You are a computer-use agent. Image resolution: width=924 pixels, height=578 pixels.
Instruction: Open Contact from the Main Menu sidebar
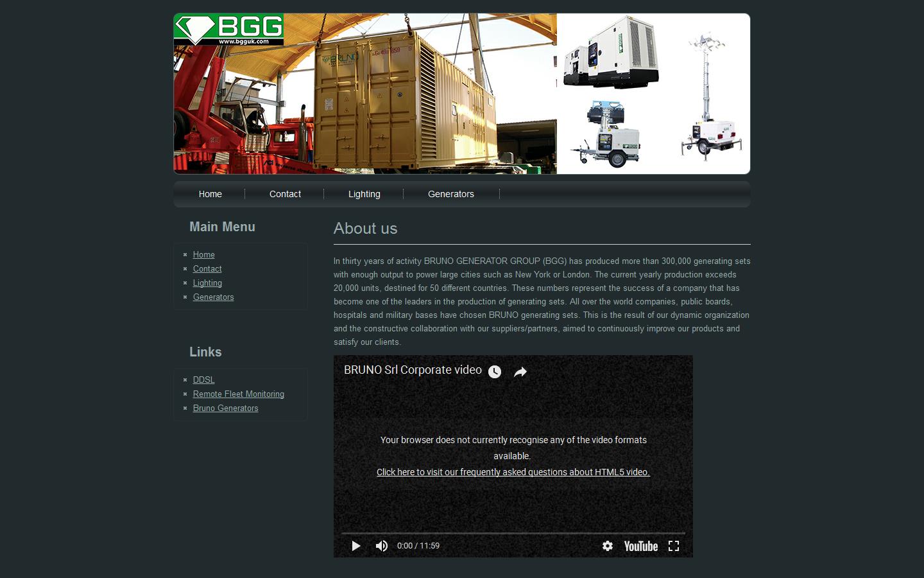pos(207,268)
